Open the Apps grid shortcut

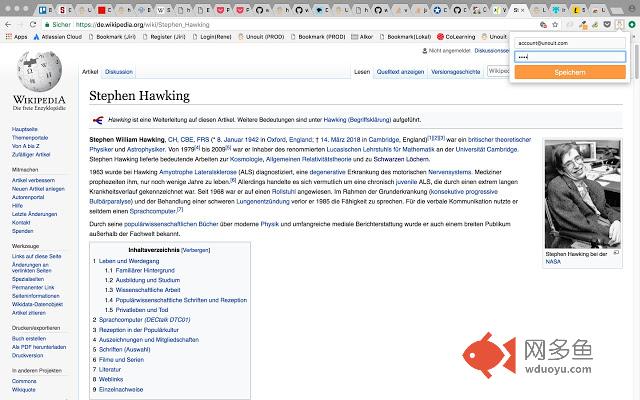[16, 37]
